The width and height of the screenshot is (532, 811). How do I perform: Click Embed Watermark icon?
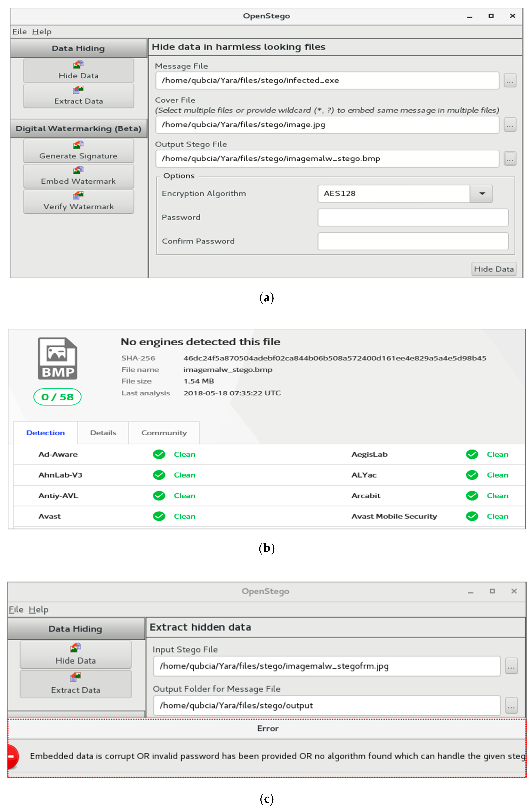tap(78, 170)
